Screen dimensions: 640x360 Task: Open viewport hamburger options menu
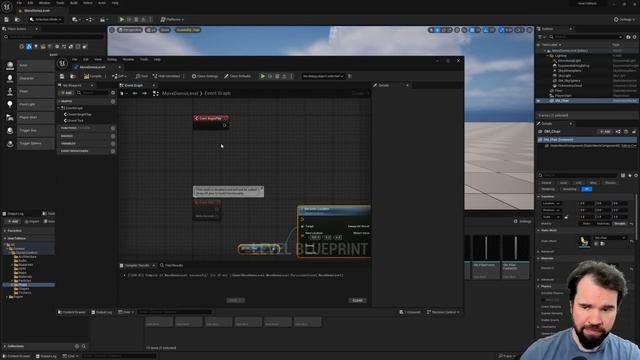[x=112, y=30]
